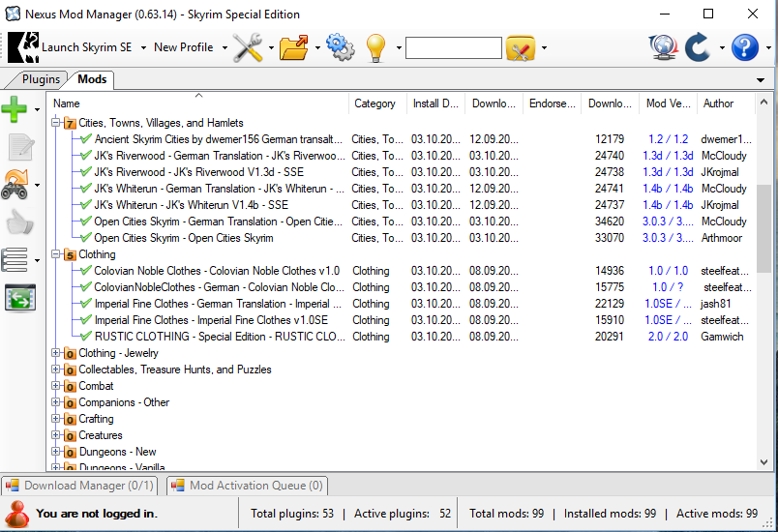Click the light bulb tips icon

[x=375, y=47]
